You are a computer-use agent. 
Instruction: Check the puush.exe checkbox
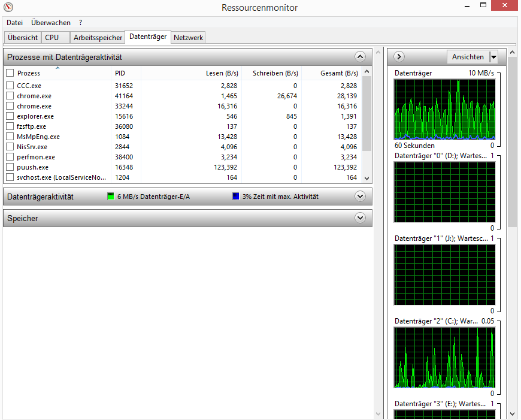pos(10,167)
